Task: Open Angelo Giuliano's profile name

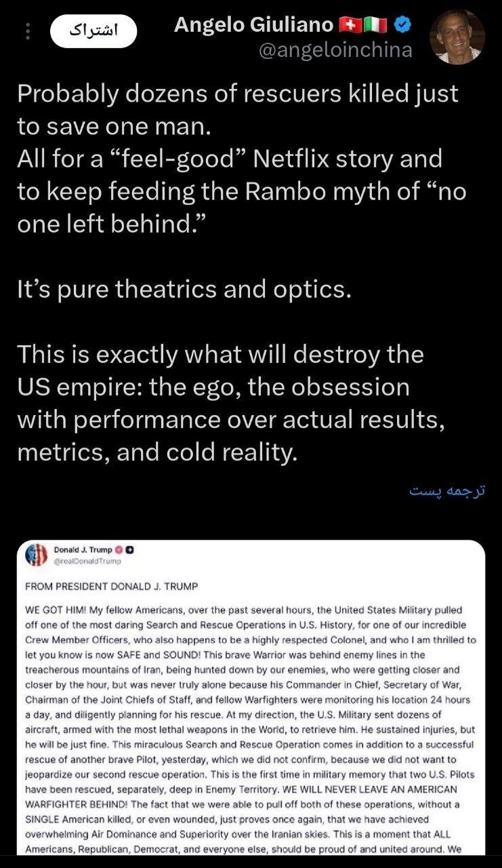Action: pyautogui.click(x=253, y=25)
